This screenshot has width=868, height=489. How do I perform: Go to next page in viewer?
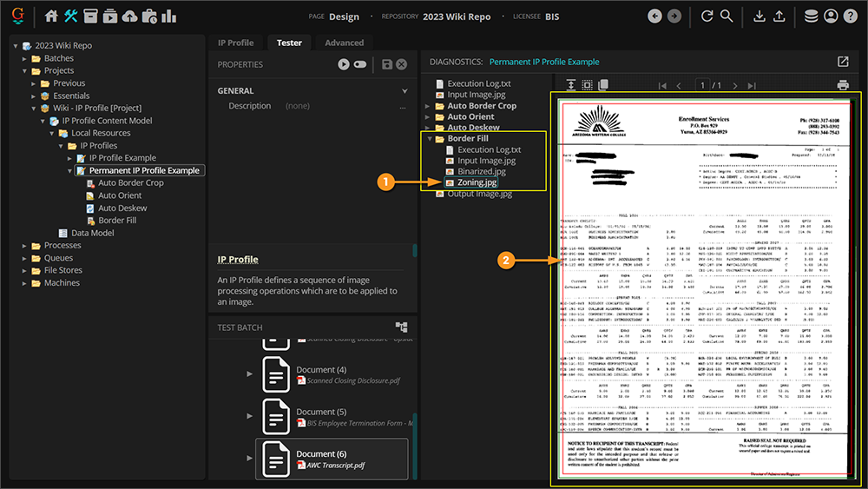pos(735,86)
